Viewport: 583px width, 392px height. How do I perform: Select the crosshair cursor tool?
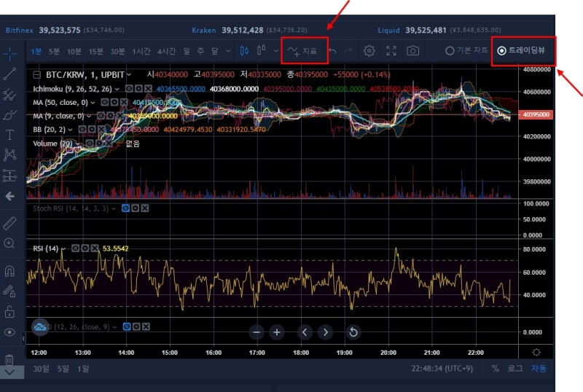click(9, 54)
